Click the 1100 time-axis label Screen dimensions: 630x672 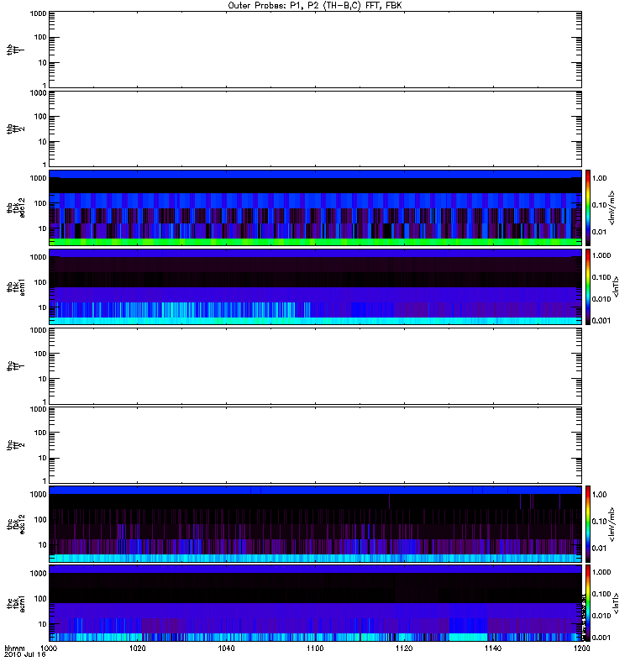[315, 648]
